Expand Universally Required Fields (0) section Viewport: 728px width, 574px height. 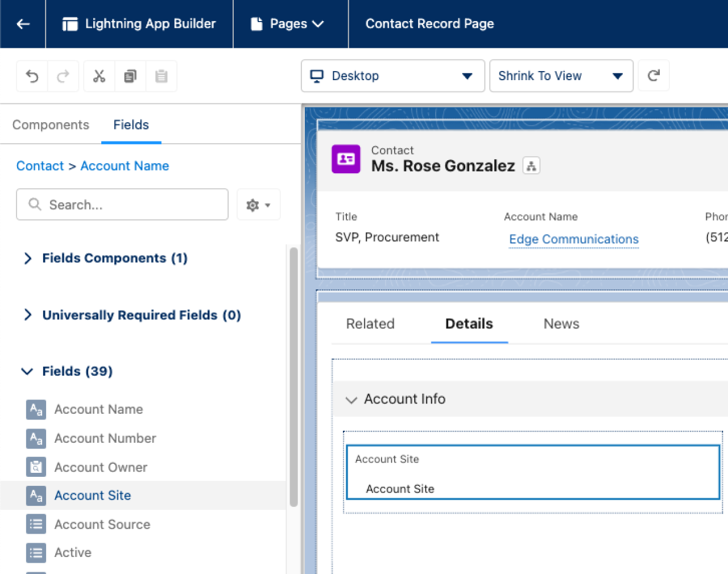27,315
